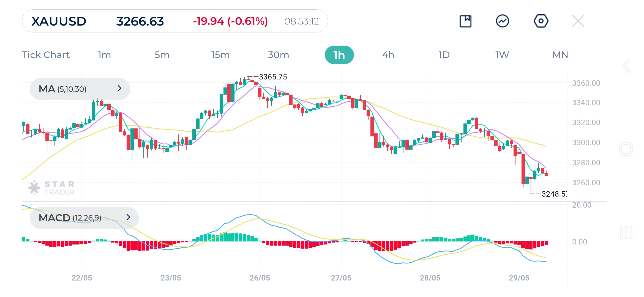Open the hexagon settings icon
This screenshot has height=297, width=644.
pos(541,21)
